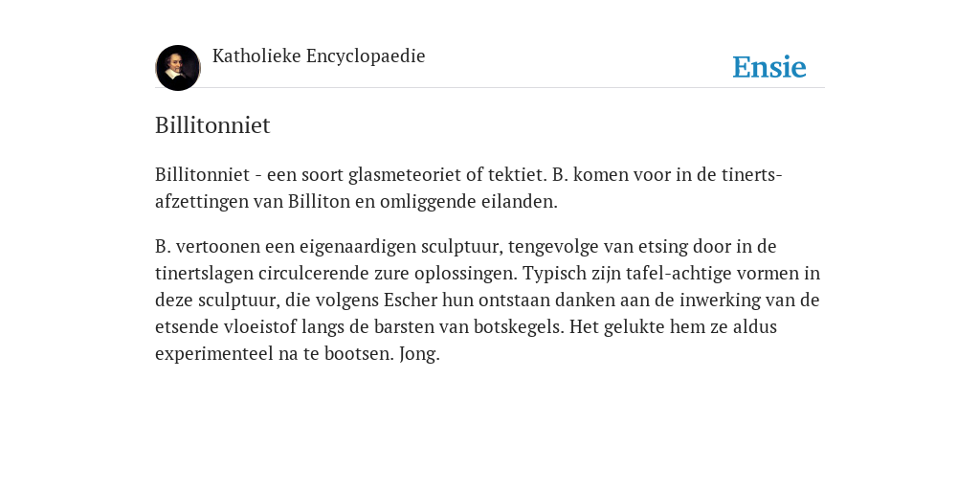Click the word tinertslagen in second paragraph
The width and height of the screenshot is (980, 490).
tap(205, 274)
